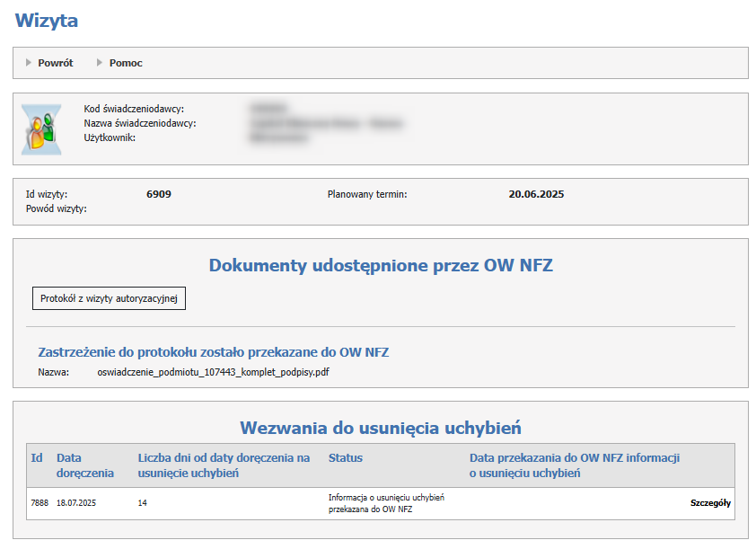Click the Id column header
This screenshot has height=549, width=756.
point(37,458)
